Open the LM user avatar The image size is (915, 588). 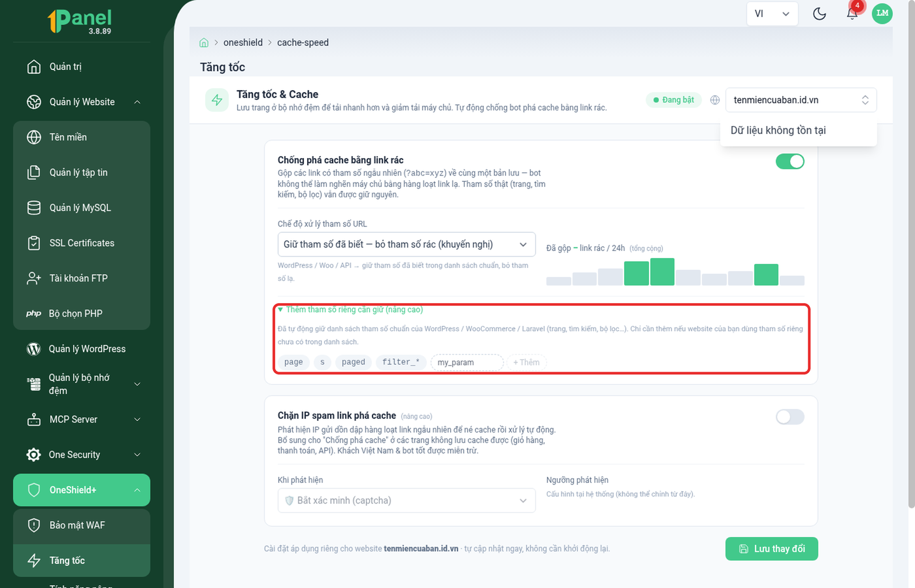pos(882,13)
